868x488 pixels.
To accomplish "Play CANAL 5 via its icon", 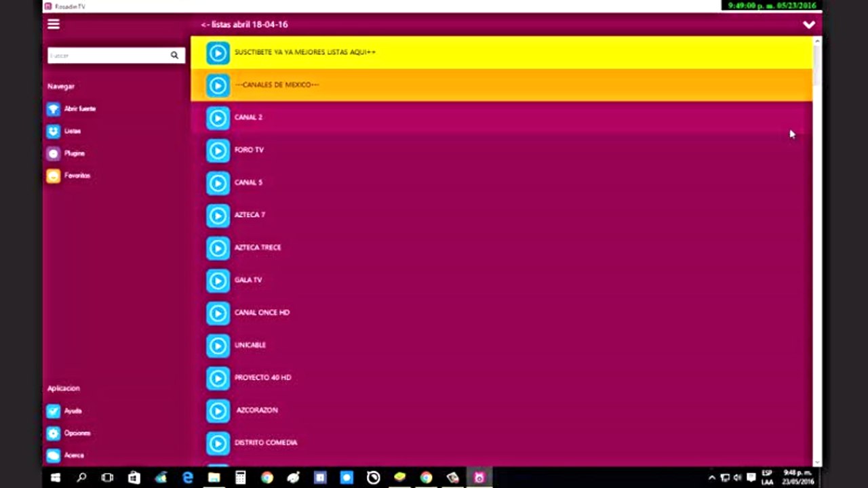I will (218, 183).
